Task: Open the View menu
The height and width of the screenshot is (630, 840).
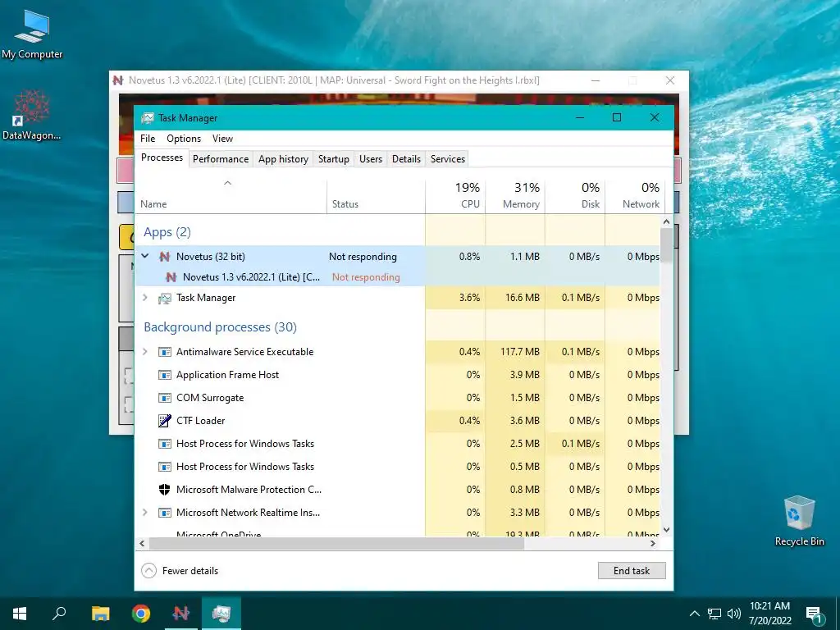Action: tap(222, 139)
